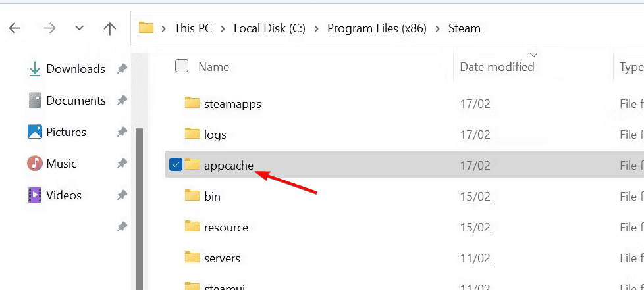The image size is (644, 290).
Task: Tick the select-all checkbox by Name
Action: tap(182, 66)
